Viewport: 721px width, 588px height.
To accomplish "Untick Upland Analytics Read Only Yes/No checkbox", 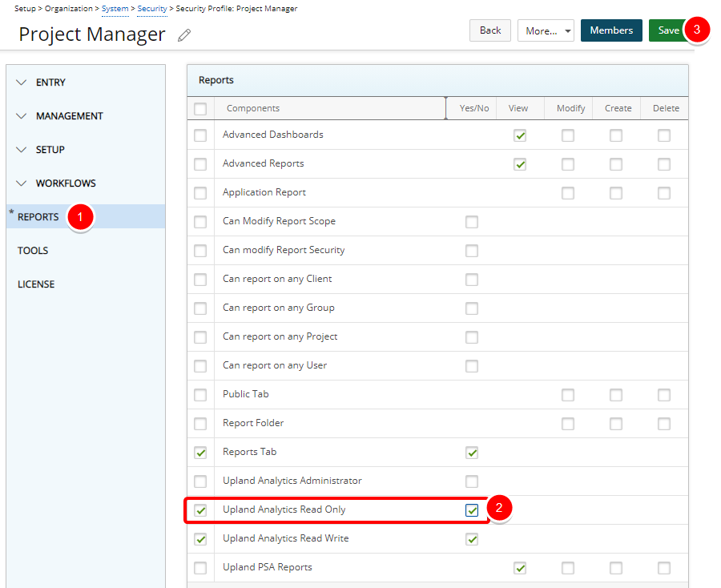I will pos(472,510).
